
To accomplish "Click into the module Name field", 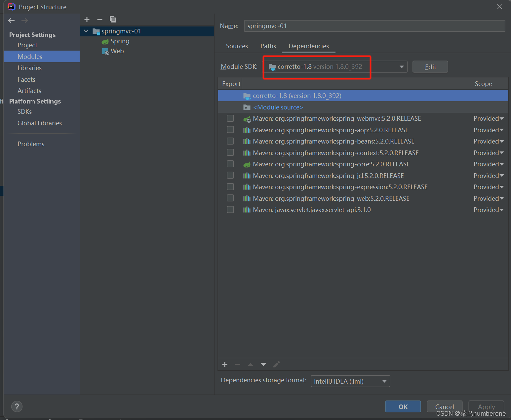I will tap(374, 26).
